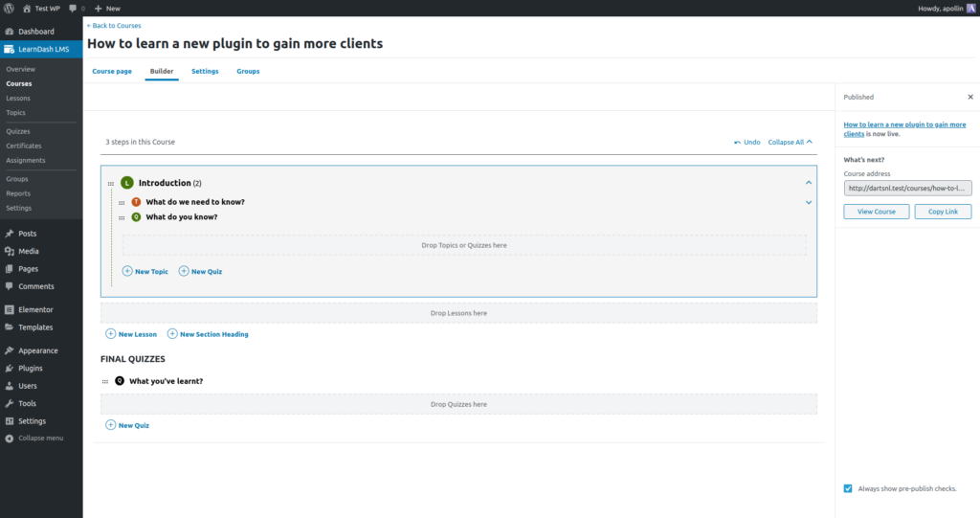Viewport: 980px width, 518px height.
Task: Expand the 'What do we need to know?' topic
Action: point(809,202)
